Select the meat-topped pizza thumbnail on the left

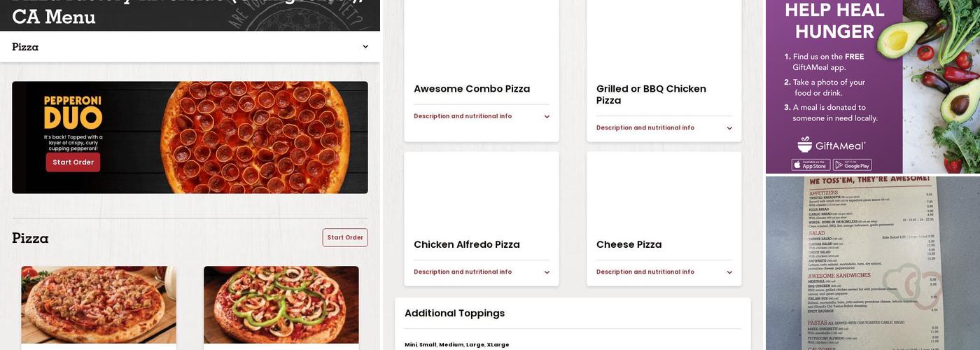coord(99,304)
